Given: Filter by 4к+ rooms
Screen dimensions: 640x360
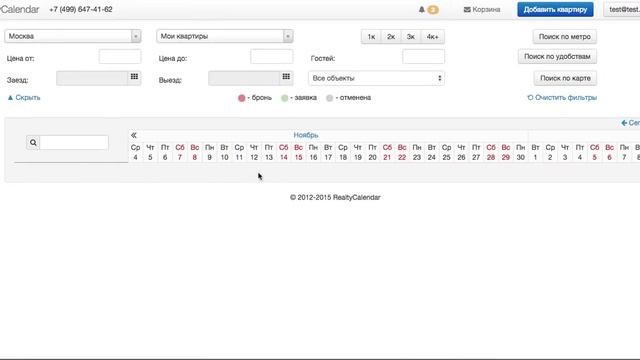Looking at the screenshot, I should 433,37.
